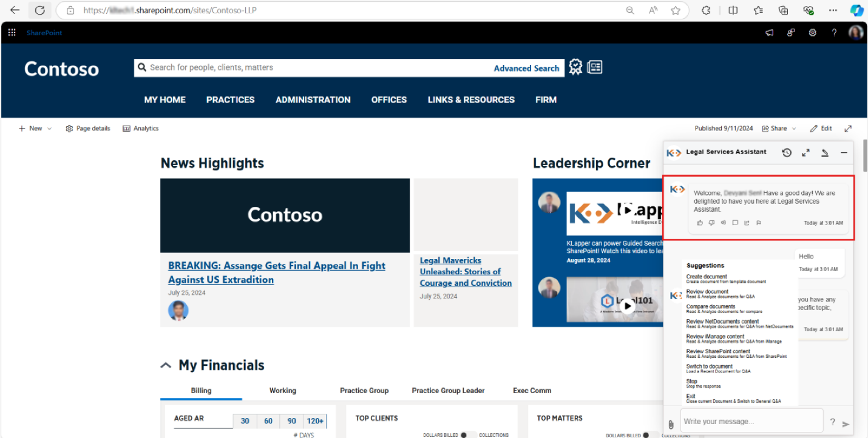Image resolution: width=868 pixels, height=438 pixels.
Task: Choose the Compare documents suggestion
Action: click(x=724, y=309)
